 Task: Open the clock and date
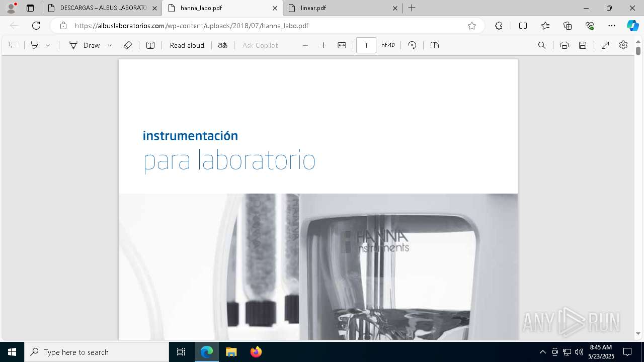pos(601,352)
